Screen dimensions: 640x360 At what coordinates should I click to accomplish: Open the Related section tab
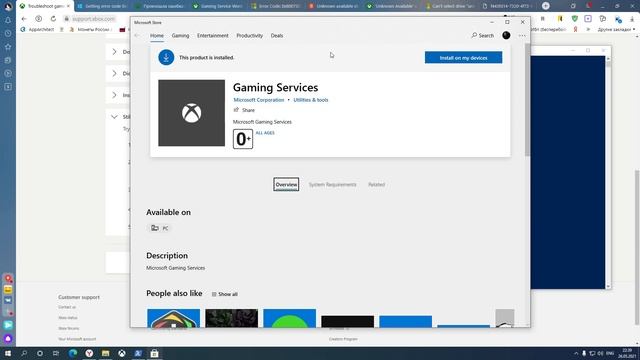pyautogui.click(x=376, y=184)
